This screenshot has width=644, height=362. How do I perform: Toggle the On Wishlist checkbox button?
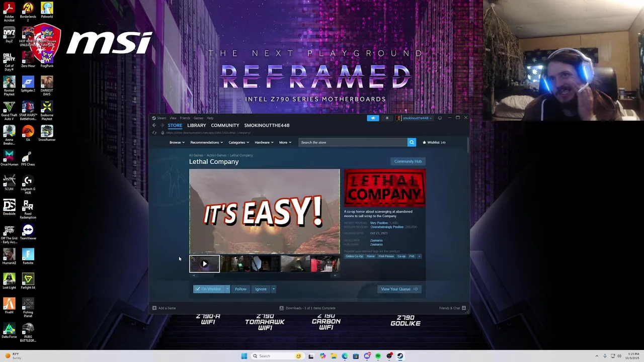tap(209, 289)
